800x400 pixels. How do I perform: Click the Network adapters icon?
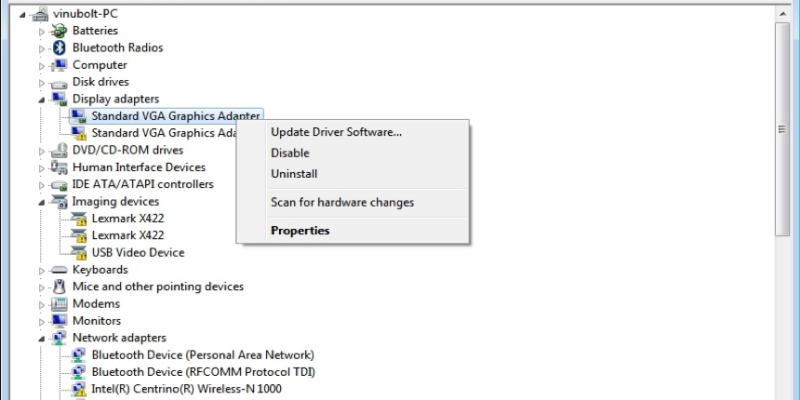[59, 338]
